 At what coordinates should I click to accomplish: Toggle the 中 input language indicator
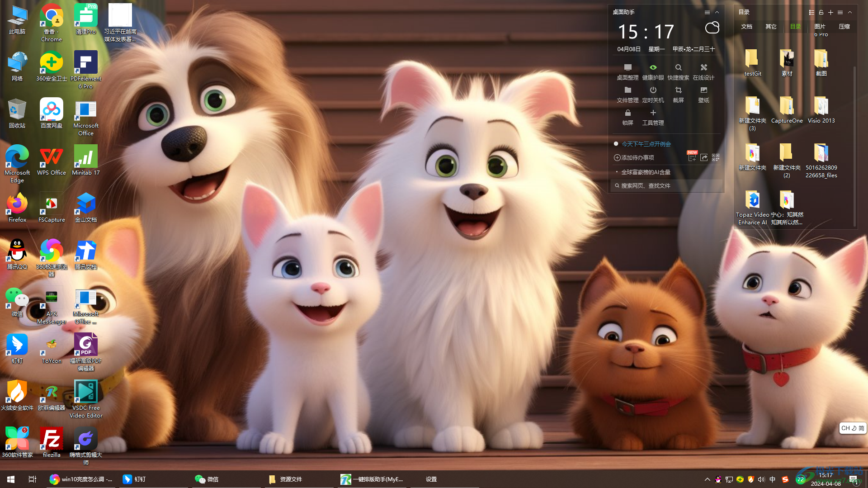[772, 479]
